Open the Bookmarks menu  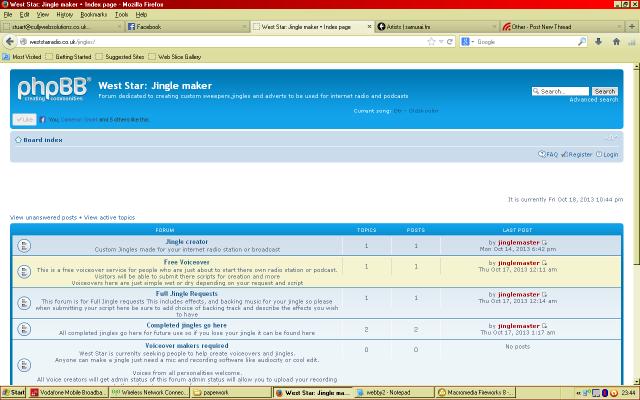tap(93, 15)
